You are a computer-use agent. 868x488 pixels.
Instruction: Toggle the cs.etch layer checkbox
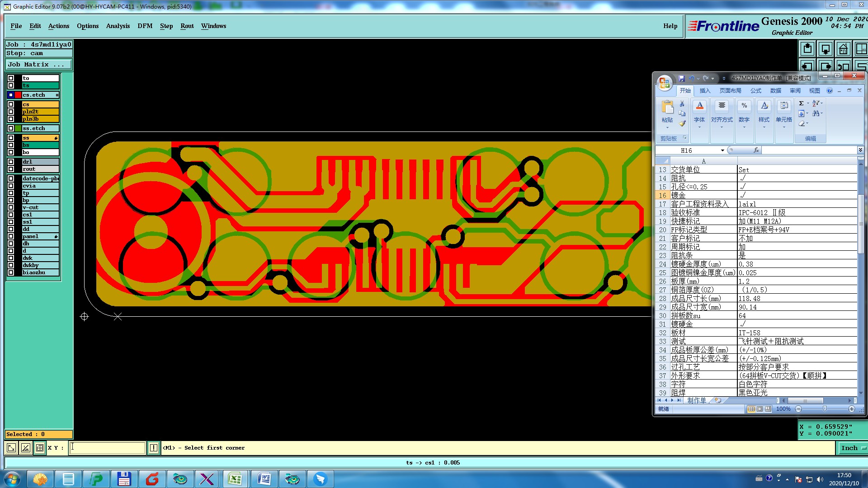click(11, 95)
